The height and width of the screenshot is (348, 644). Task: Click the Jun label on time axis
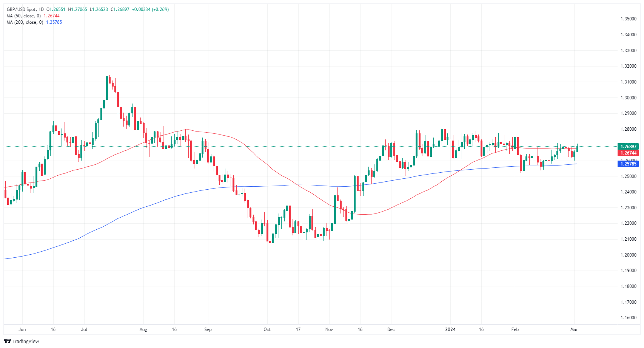pos(22,329)
